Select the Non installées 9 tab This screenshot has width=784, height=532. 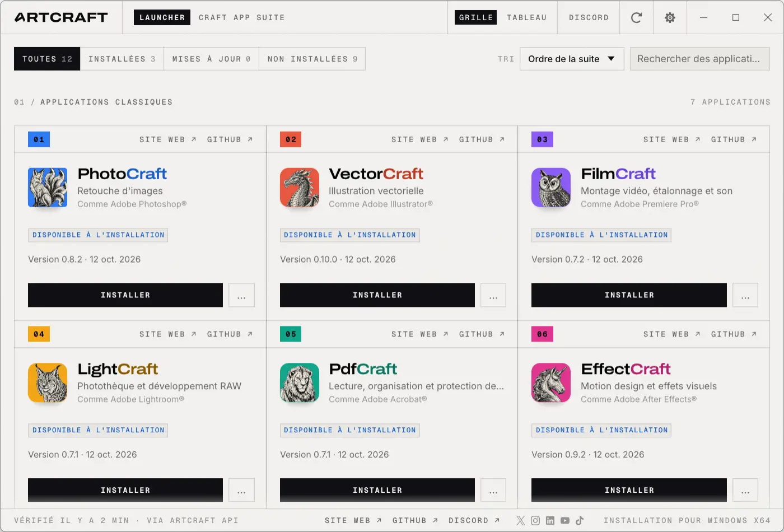312,59
